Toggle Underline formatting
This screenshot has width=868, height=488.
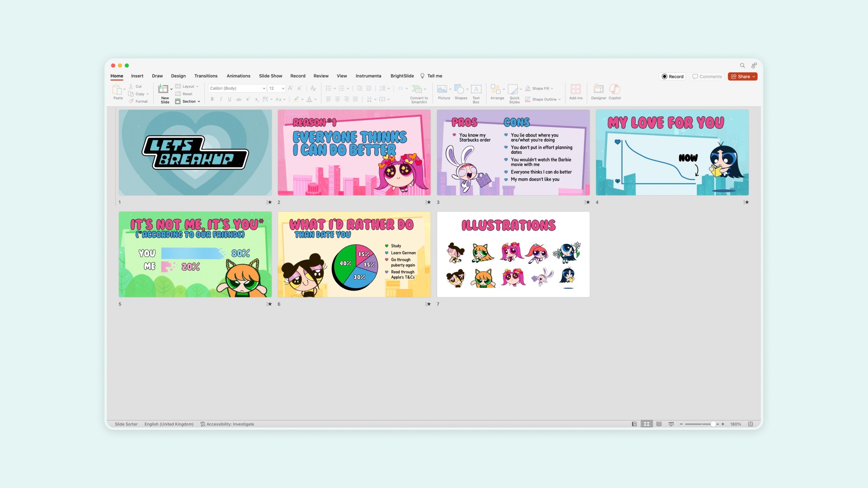230,99
